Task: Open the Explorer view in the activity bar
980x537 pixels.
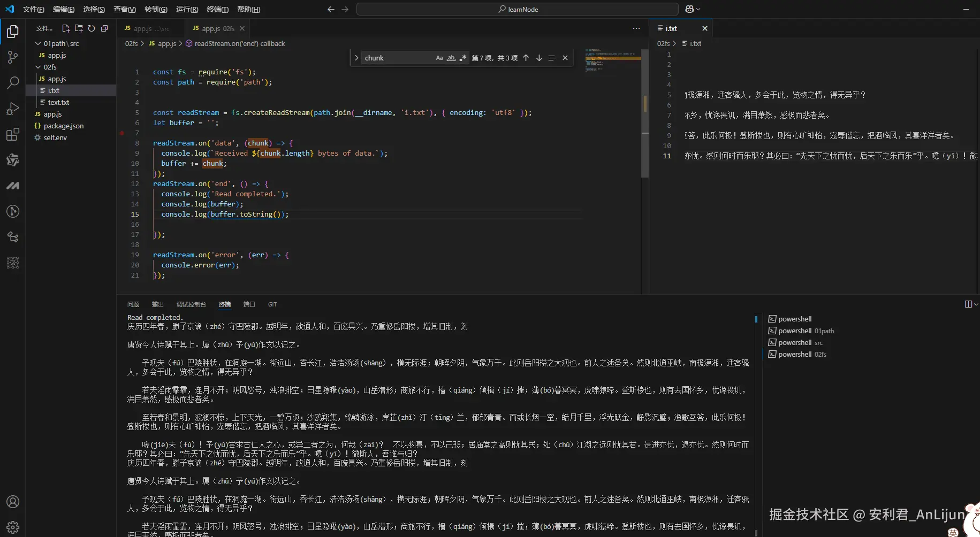Action: pyautogui.click(x=13, y=32)
